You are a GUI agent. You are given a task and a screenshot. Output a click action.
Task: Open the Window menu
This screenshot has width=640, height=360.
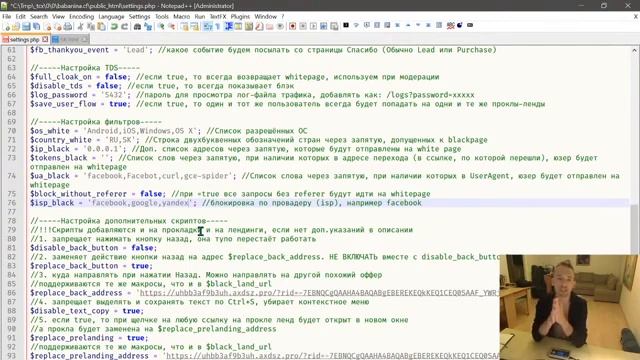coord(265,16)
